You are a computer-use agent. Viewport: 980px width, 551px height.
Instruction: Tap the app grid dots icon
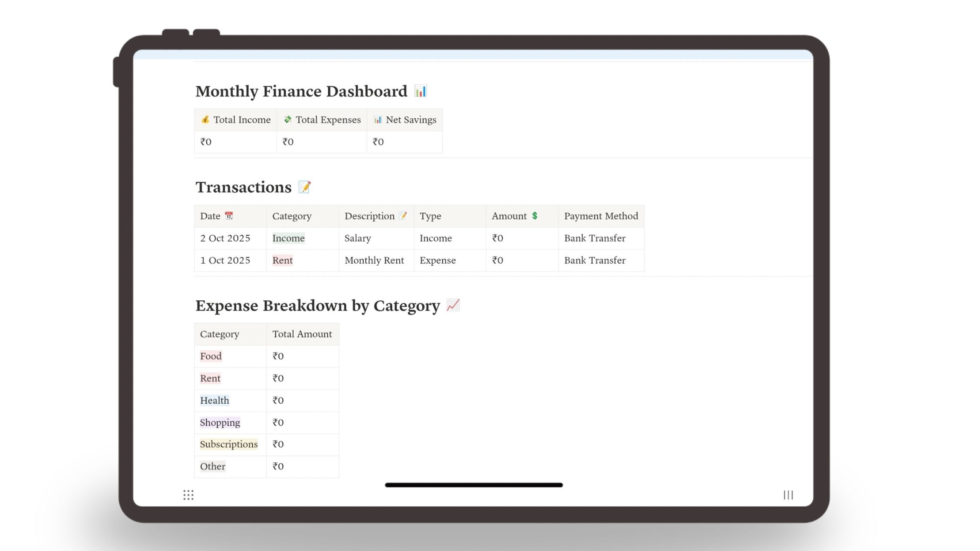(x=188, y=495)
